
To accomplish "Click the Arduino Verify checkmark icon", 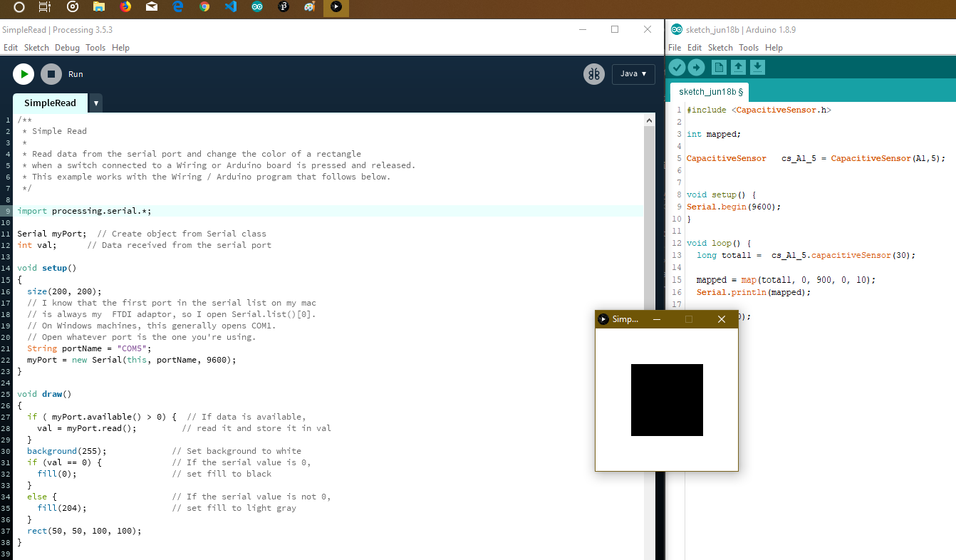I will 677,67.
